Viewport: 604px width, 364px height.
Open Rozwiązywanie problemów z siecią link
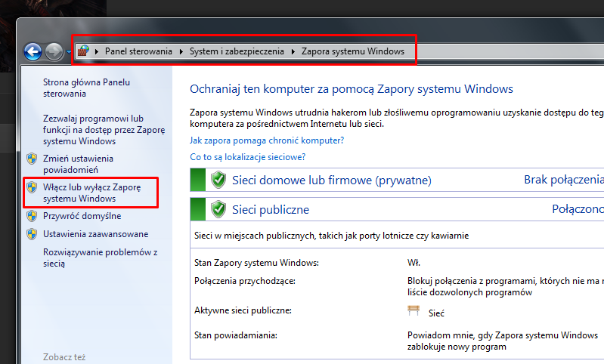pos(100,258)
